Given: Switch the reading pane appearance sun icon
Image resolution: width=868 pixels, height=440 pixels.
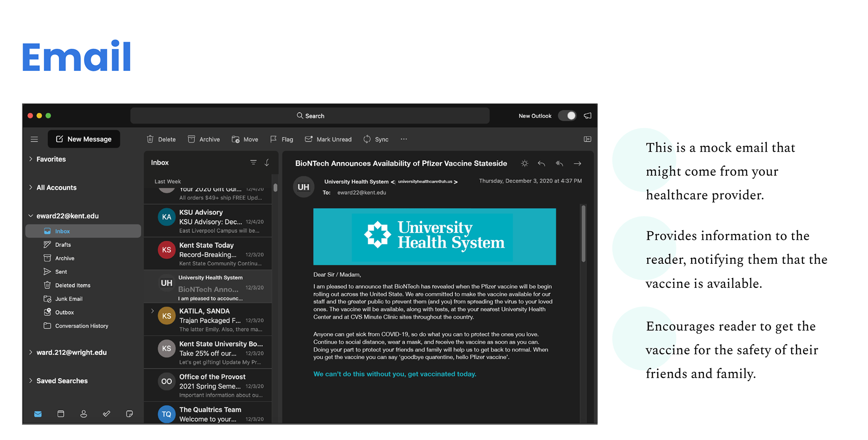Looking at the screenshot, I should [524, 164].
